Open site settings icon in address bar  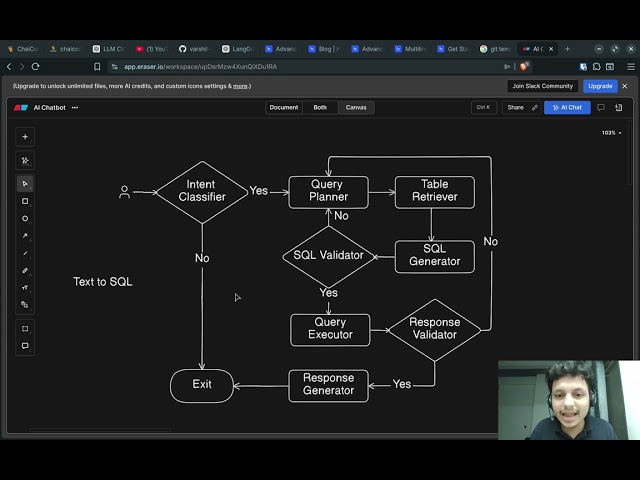(115, 67)
